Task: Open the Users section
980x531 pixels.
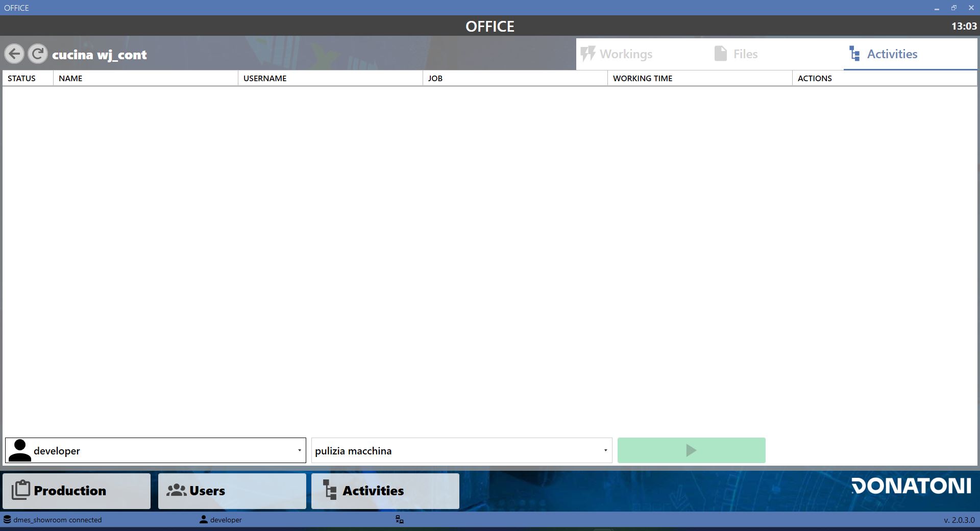Action: (232, 491)
